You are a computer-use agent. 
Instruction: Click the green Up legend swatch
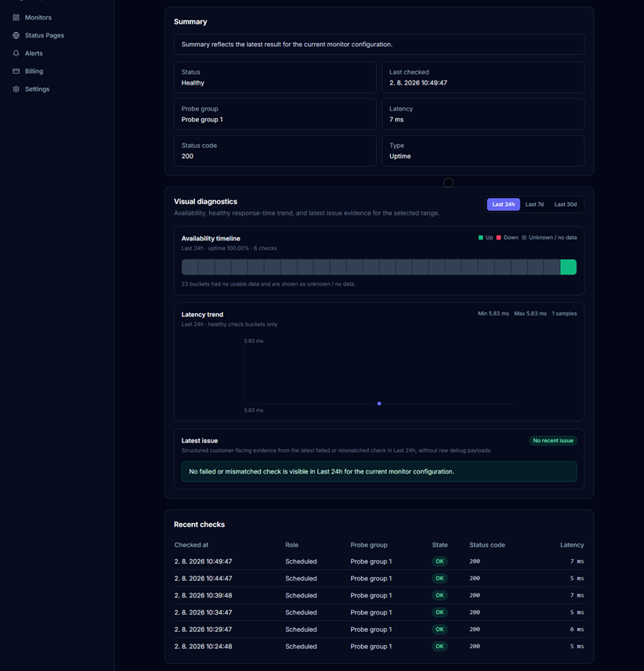coord(480,237)
